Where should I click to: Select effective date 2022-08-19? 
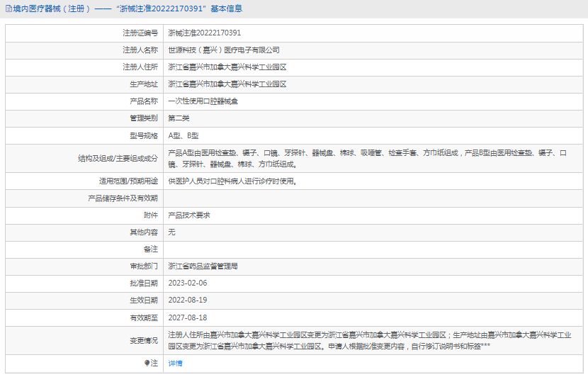tap(188, 300)
